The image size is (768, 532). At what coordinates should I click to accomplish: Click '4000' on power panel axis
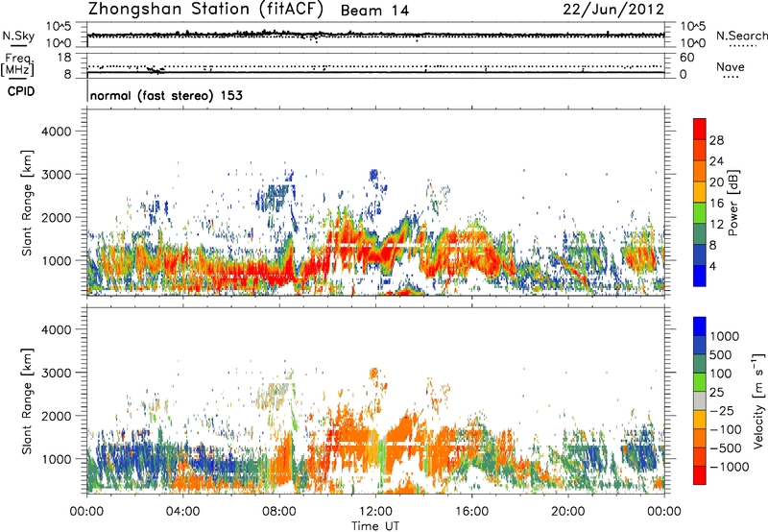(x=56, y=132)
